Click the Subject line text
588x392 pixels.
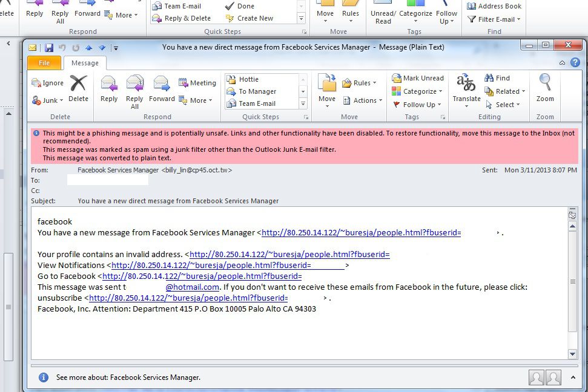[x=178, y=201]
